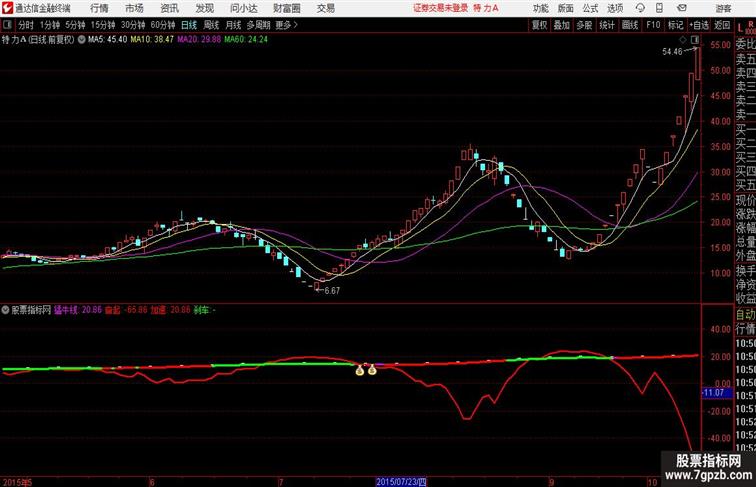Open the 问小达 menu
The image size is (756, 487).
[243, 8]
